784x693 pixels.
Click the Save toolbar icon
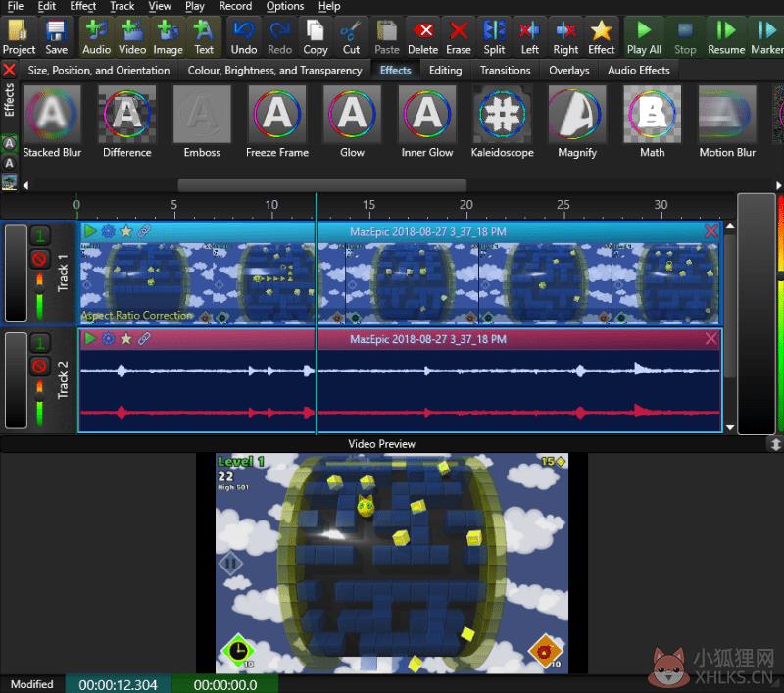tap(56, 37)
